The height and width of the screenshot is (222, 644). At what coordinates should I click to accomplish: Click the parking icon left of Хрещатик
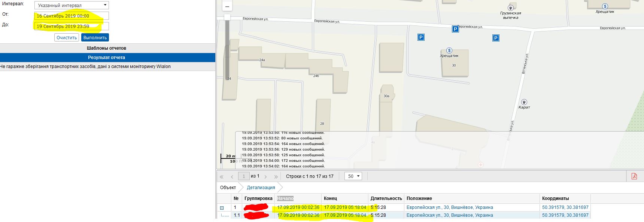pyautogui.click(x=421, y=37)
